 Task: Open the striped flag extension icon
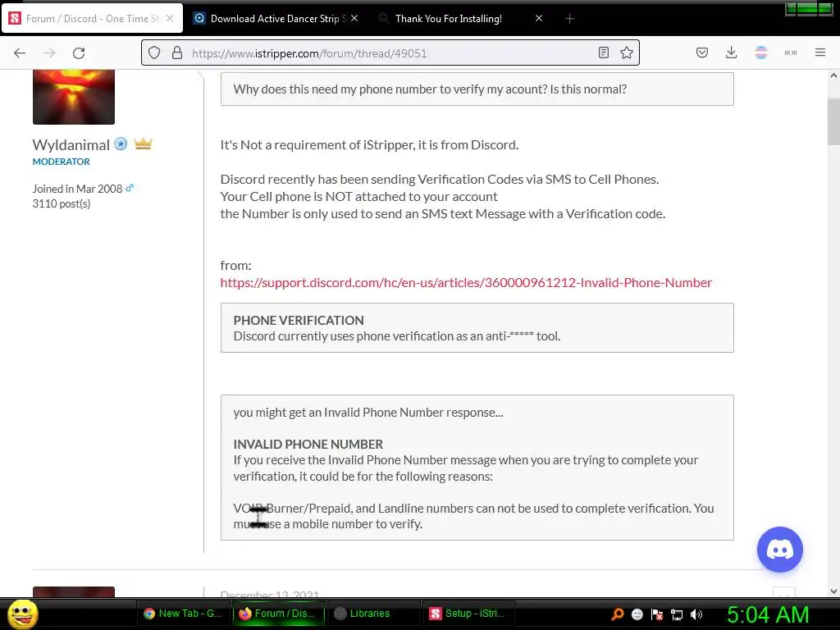760,52
